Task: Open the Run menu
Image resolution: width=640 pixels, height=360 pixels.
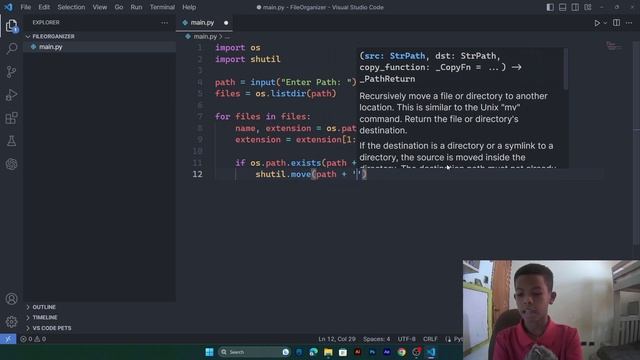Action: 136,7
